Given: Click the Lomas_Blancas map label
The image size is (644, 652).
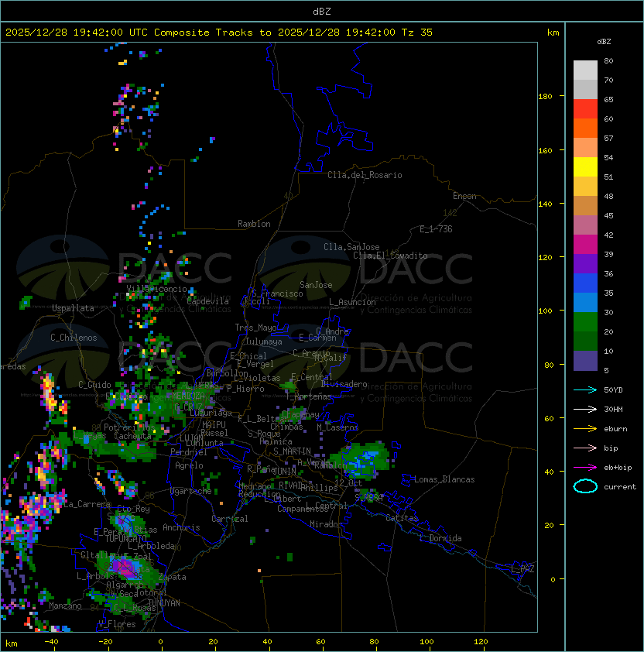Looking at the screenshot, I should [x=444, y=479].
